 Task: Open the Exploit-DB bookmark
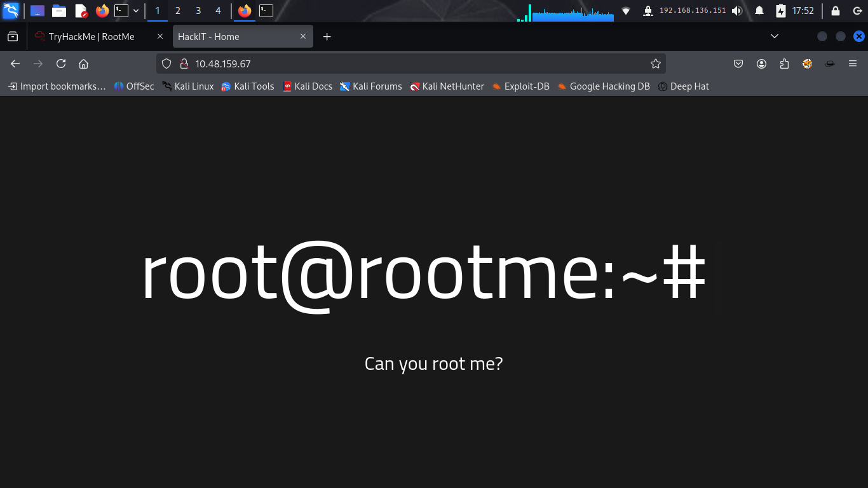520,86
